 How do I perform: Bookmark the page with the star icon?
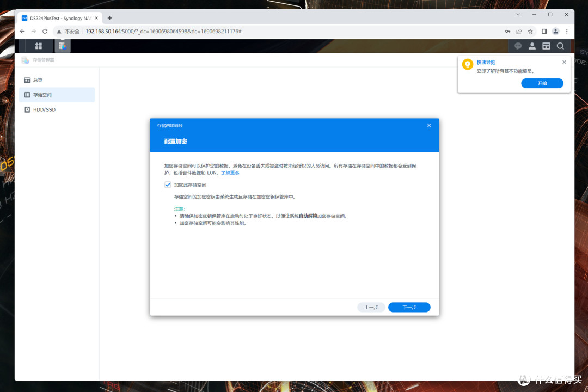pos(530,31)
